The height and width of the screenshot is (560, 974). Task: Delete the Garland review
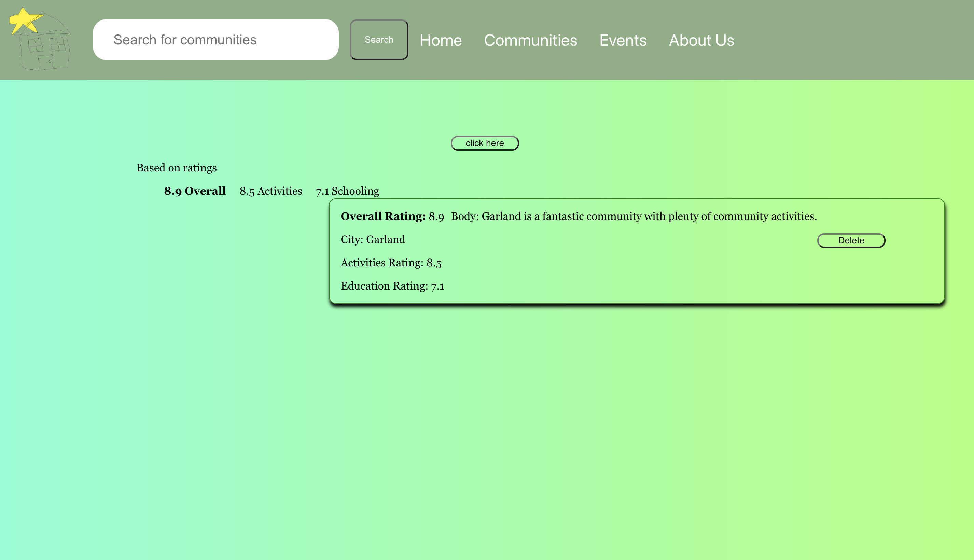pos(851,240)
